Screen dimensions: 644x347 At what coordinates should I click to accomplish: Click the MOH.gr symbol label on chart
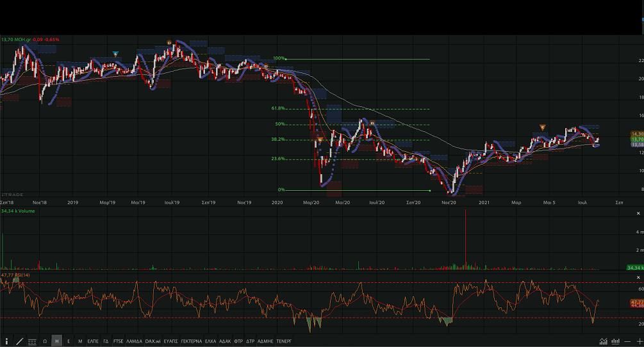(22, 40)
